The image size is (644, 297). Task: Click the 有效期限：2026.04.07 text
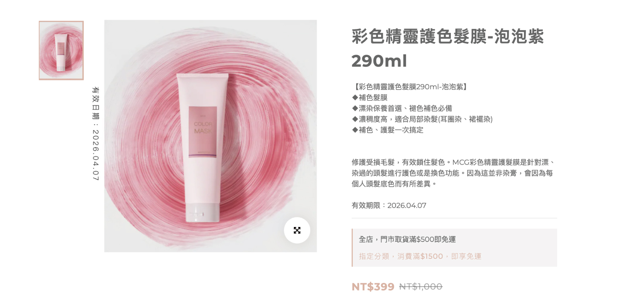click(x=389, y=205)
